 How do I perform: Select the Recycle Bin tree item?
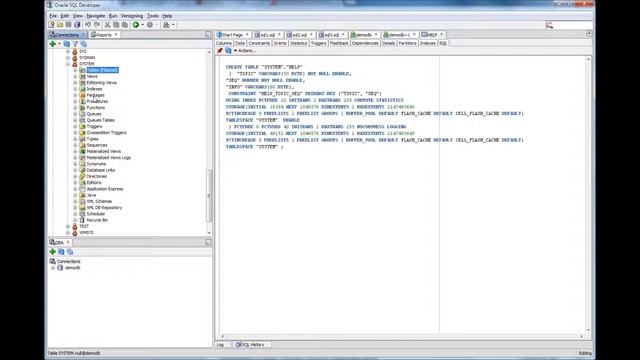click(97, 220)
